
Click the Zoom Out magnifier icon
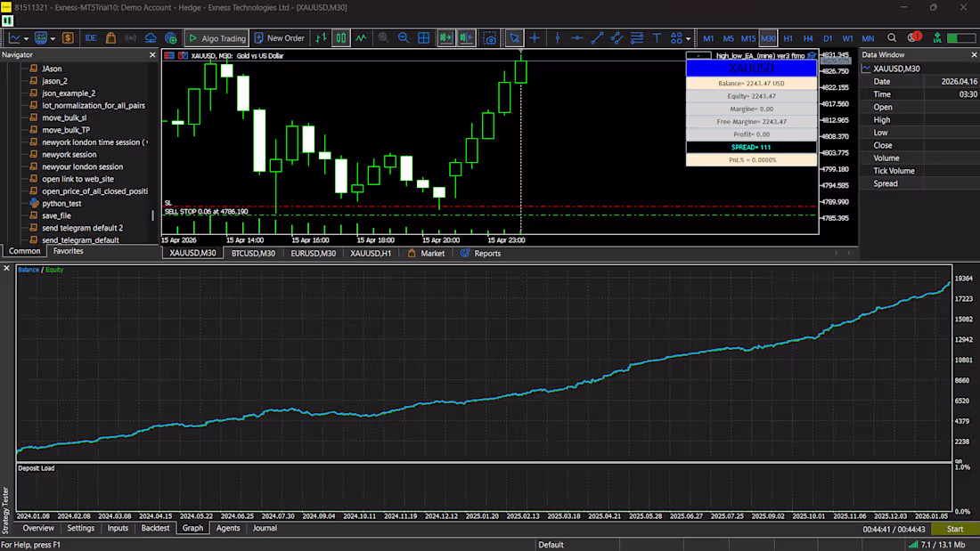point(404,38)
